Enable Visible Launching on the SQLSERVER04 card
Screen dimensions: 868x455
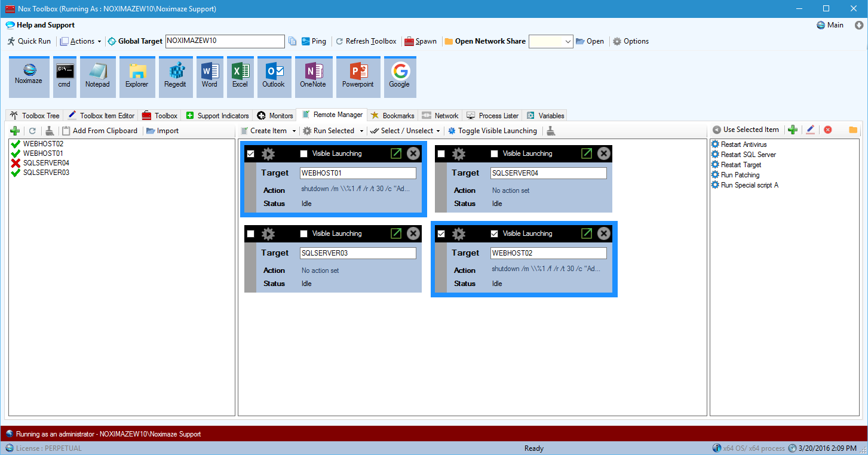[x=494, y=153]
